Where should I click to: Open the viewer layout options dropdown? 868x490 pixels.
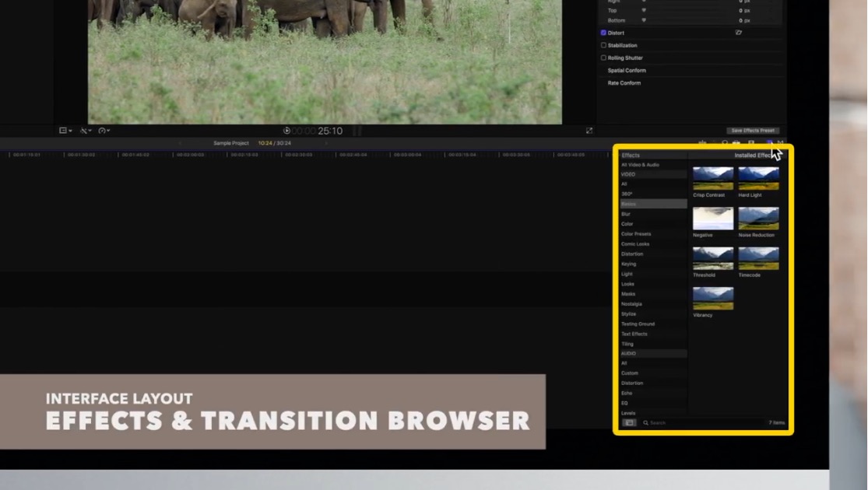tap(65, 131)
